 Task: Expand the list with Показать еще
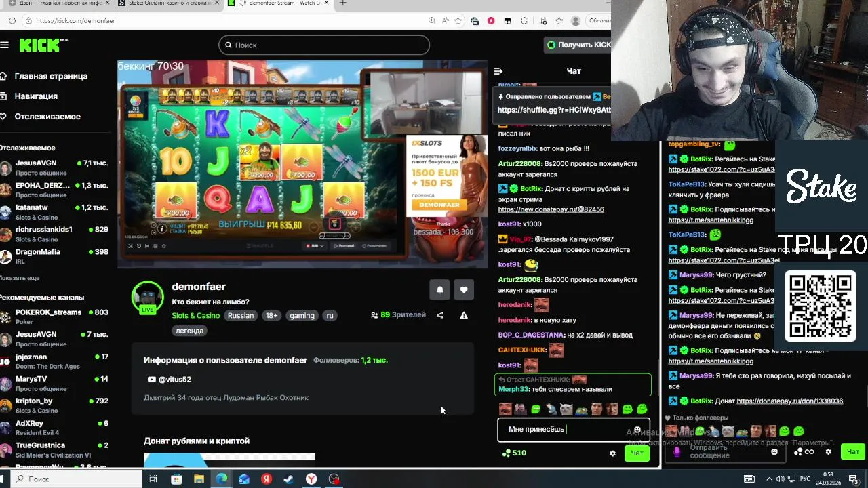coord(20,278)
